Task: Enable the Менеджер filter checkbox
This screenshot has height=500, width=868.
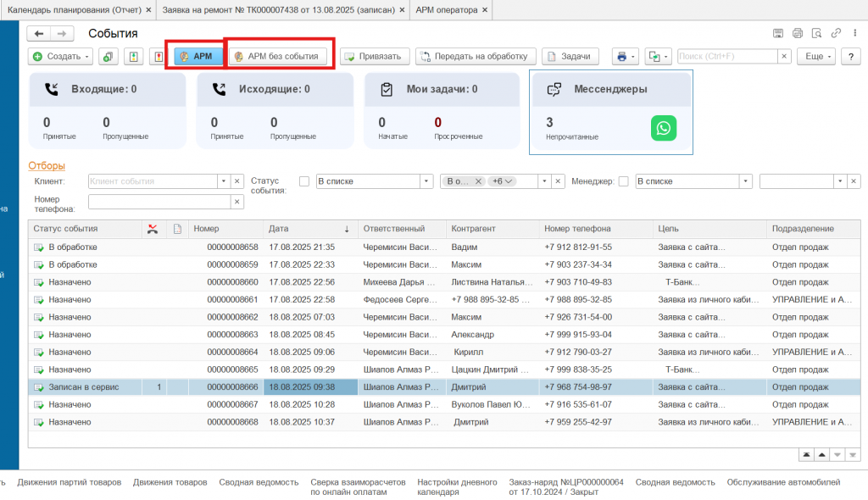Action: coord(624,181)
